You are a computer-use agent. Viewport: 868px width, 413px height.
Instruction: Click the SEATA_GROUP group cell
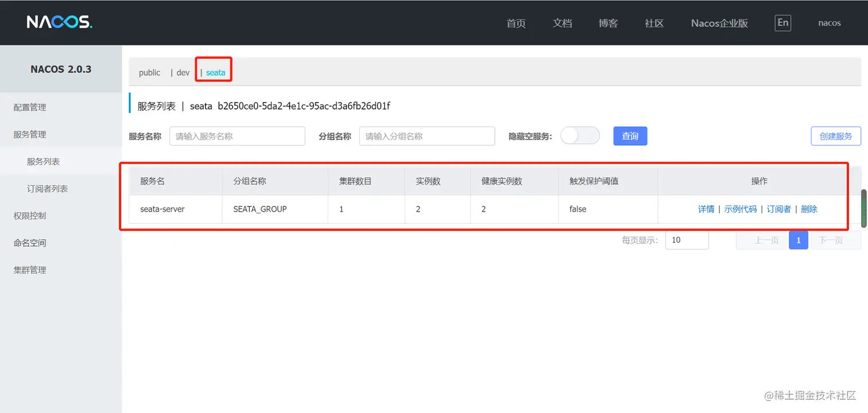[275, 209]
